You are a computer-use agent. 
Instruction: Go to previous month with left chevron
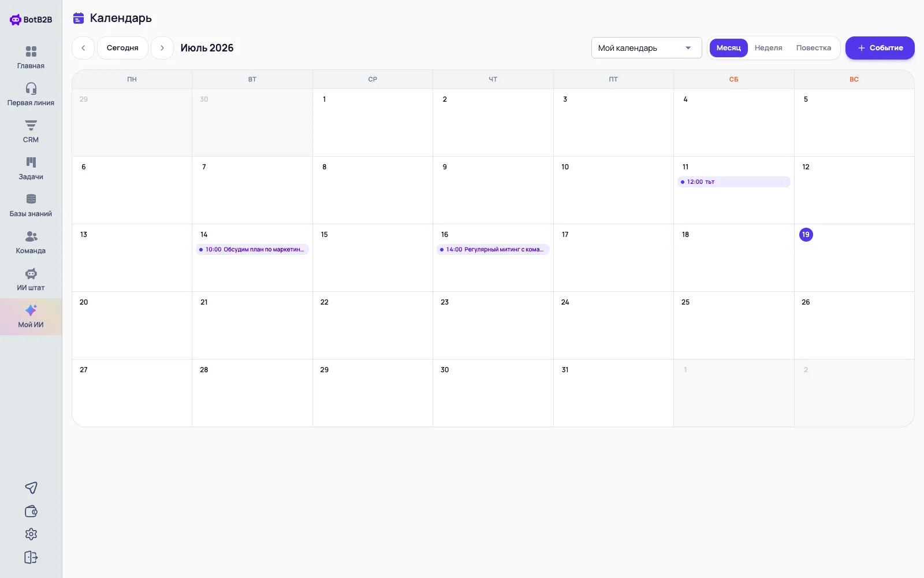coord(83,48)
